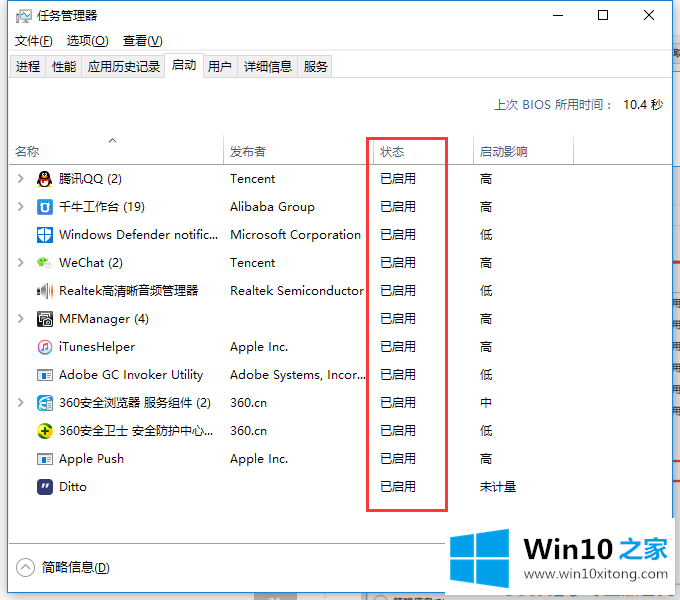Click the WeChat startup icon

(x=44, y=263)
